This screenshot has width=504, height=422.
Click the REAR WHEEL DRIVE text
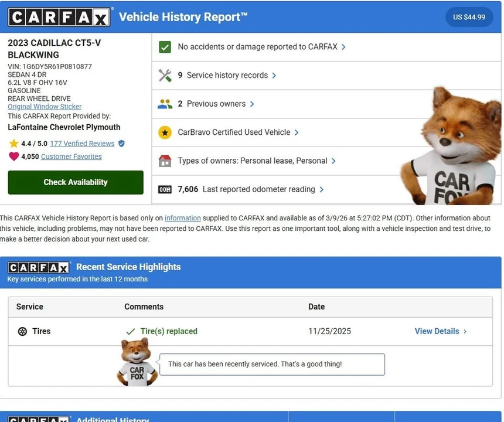39,98
